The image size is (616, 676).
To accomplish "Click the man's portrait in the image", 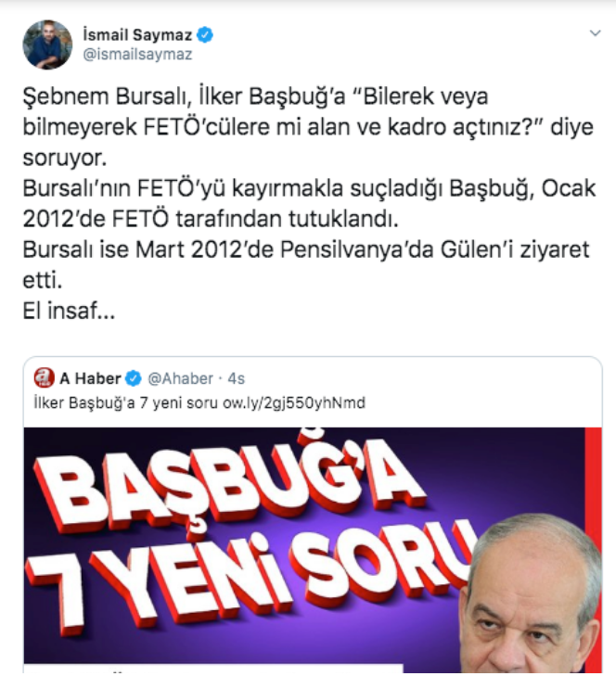I will coord(531,593).
